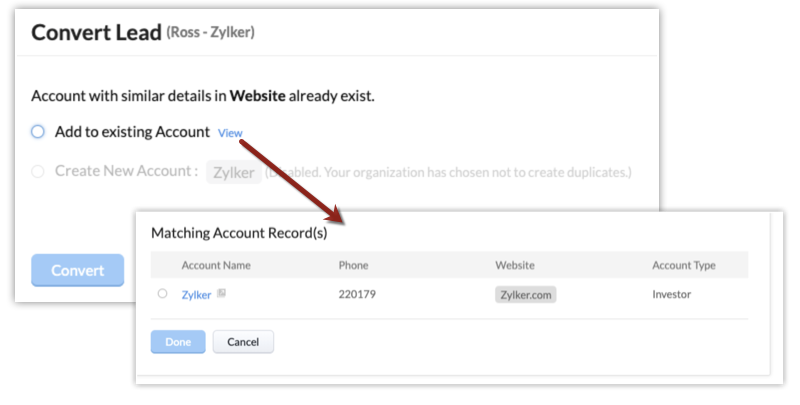Select the Add to existing Account option
The width and height of the screenshot is (800, 405).
38,132
